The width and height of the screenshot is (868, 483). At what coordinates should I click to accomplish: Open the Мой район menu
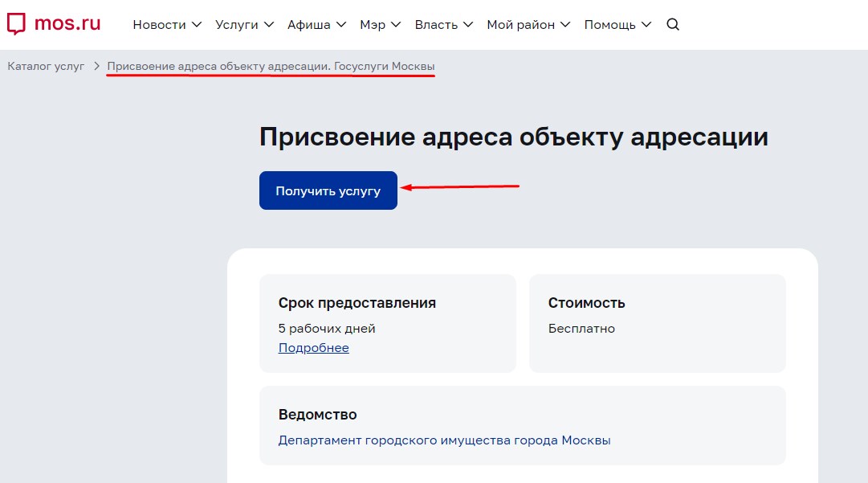pos(528,24)
